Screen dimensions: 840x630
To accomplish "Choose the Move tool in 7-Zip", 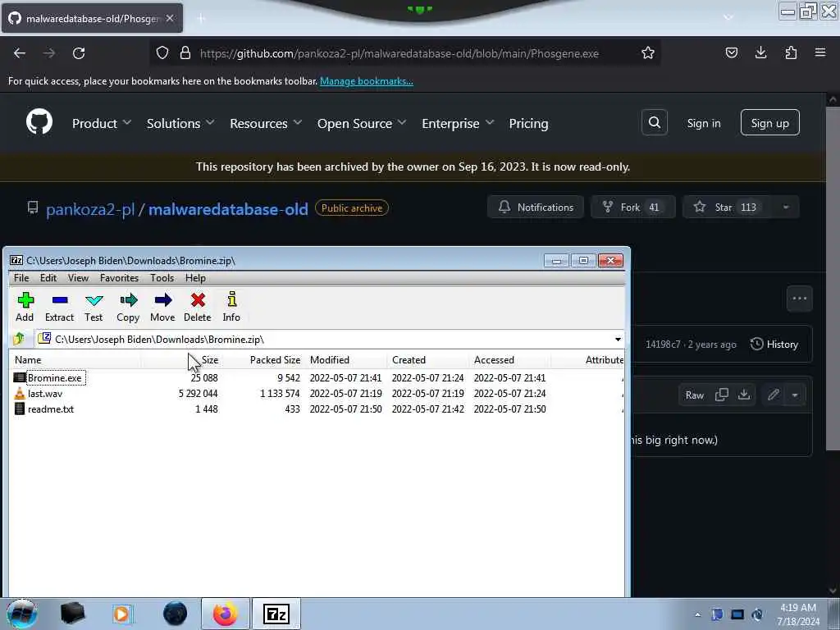I will (x=163, y=307).
